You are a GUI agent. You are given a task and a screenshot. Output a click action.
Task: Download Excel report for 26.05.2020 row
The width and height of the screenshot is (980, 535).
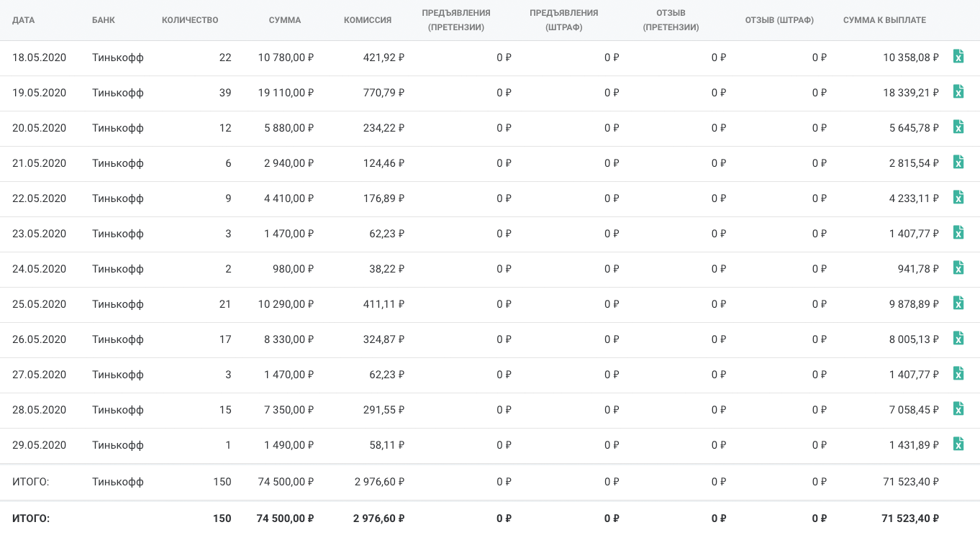[x=958, y=338]
